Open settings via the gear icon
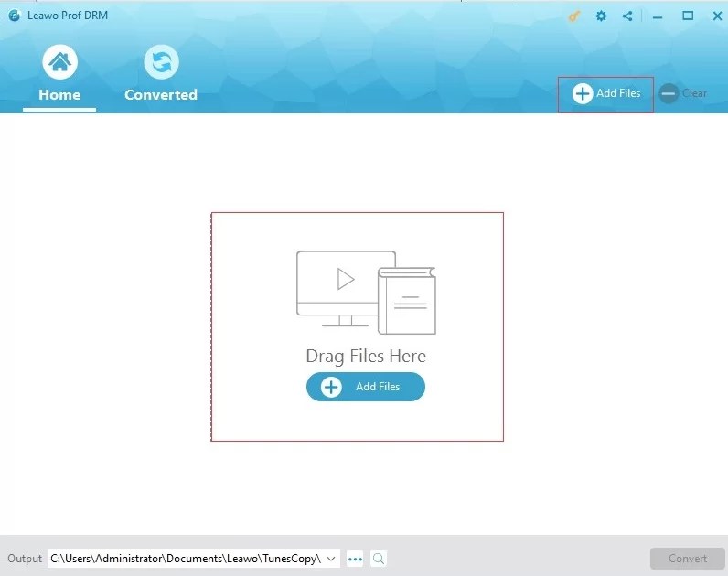Viewport: 728px width, 576px height. (601, 16)
